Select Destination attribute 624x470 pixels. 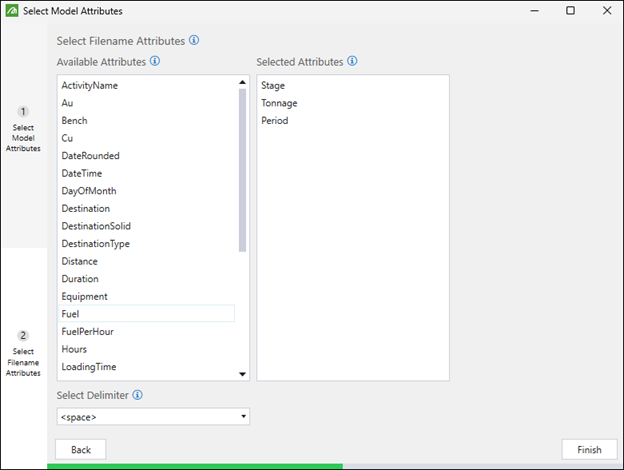point(146,209)
